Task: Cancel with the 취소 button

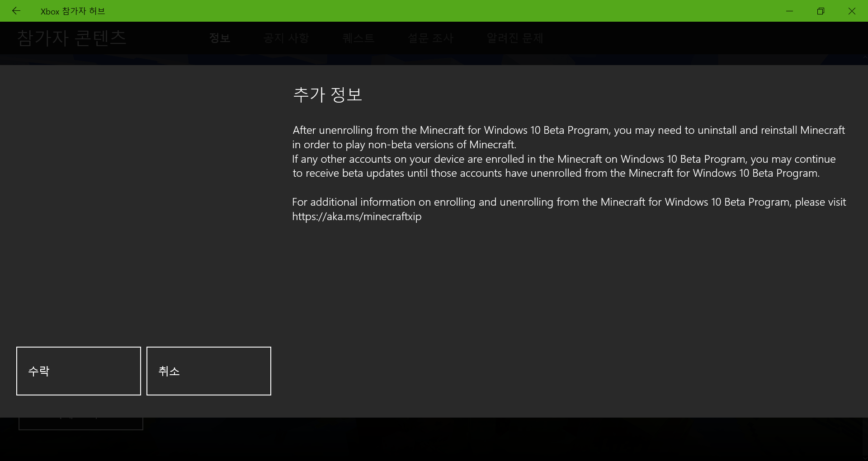Action: (x=209, y=371)
